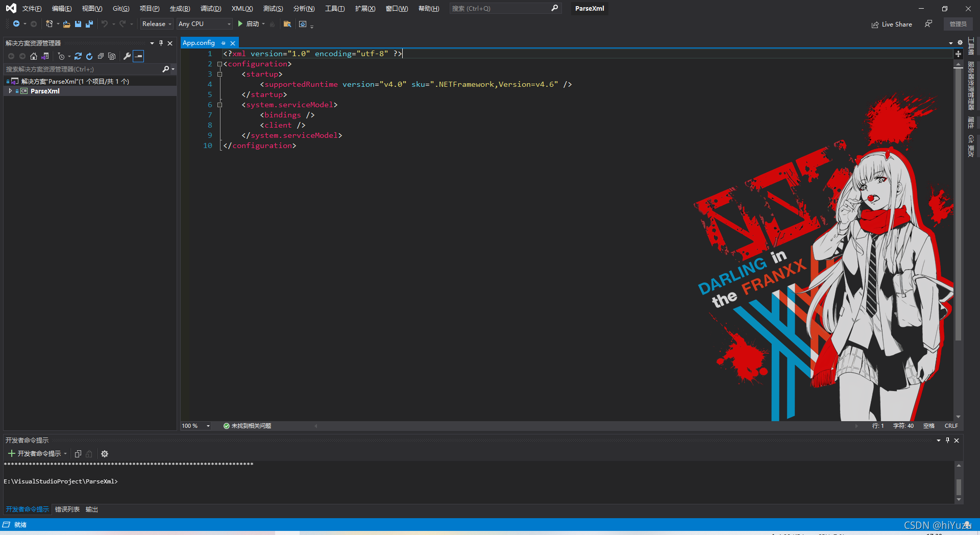Click the Solution Explorer search input field

83,69
